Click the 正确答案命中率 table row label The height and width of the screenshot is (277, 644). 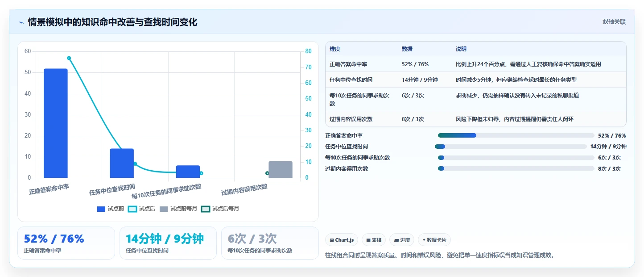(x=348, y=64)
